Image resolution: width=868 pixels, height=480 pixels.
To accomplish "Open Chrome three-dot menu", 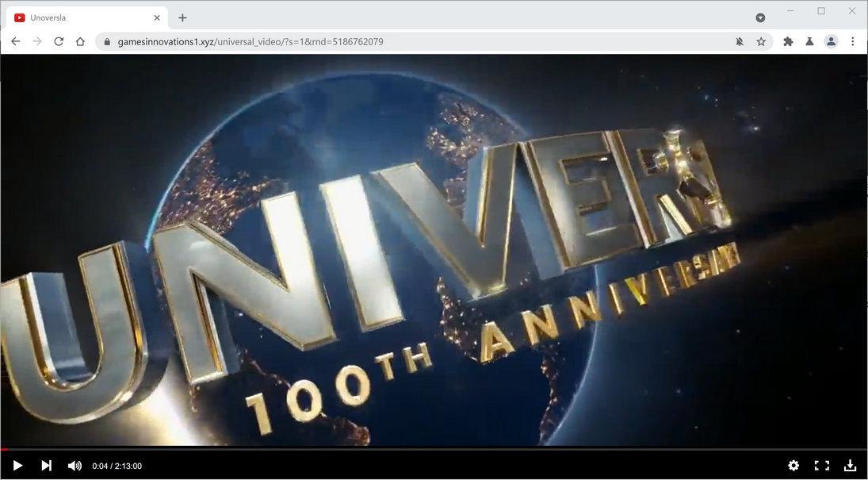I will click(x=852, y=41).
